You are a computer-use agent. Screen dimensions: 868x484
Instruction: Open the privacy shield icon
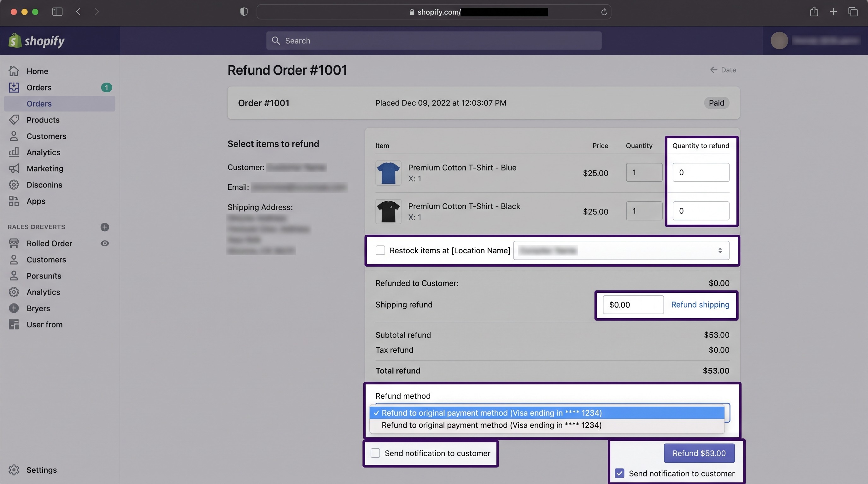244,12
